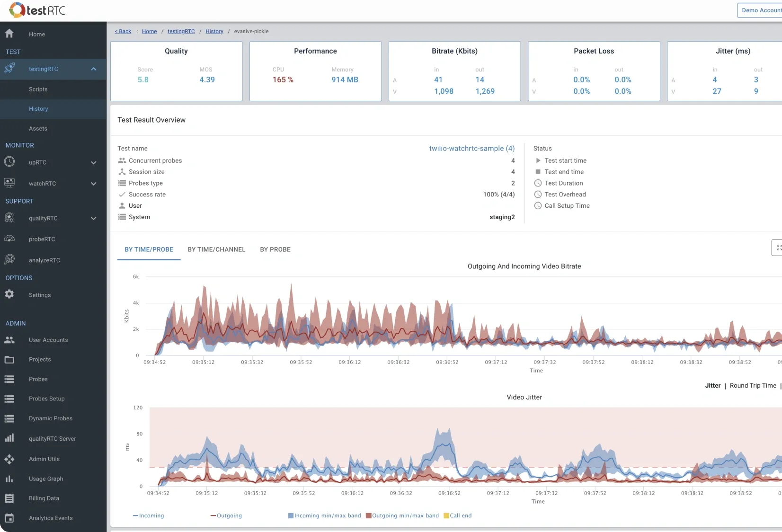The width and height of the screenshot is (782, 532).
Task: Click the qualityRTC icon under Support
Action: pyautogui.click(x=9, y=218)
